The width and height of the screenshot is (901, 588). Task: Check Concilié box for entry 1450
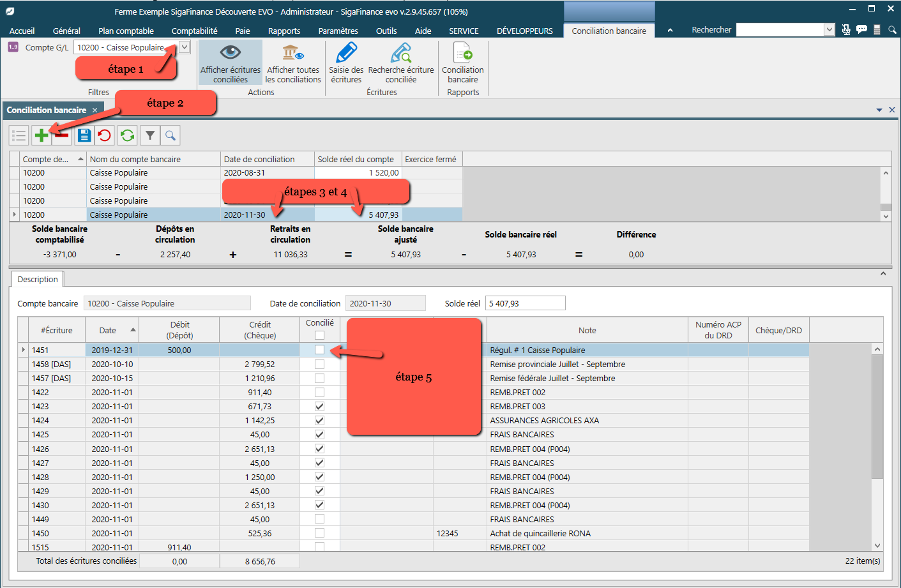[319, 533]
